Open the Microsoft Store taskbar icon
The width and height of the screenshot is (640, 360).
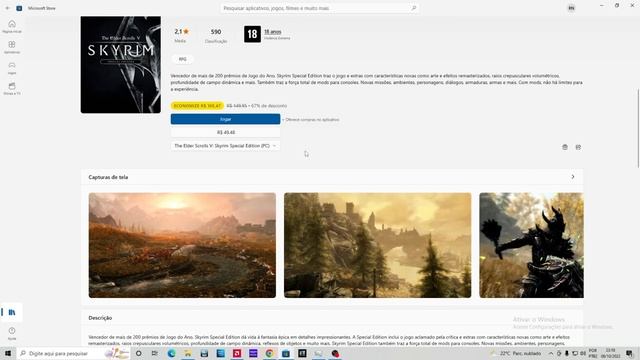tap(286, 353)
